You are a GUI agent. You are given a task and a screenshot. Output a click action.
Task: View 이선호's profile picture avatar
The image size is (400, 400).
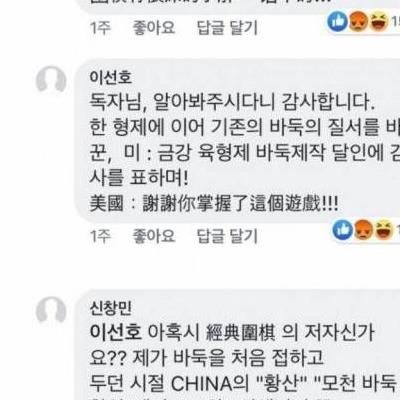(51, 81)
